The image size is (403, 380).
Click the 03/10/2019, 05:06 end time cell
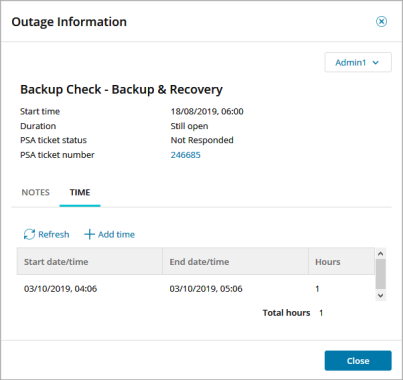206,289
